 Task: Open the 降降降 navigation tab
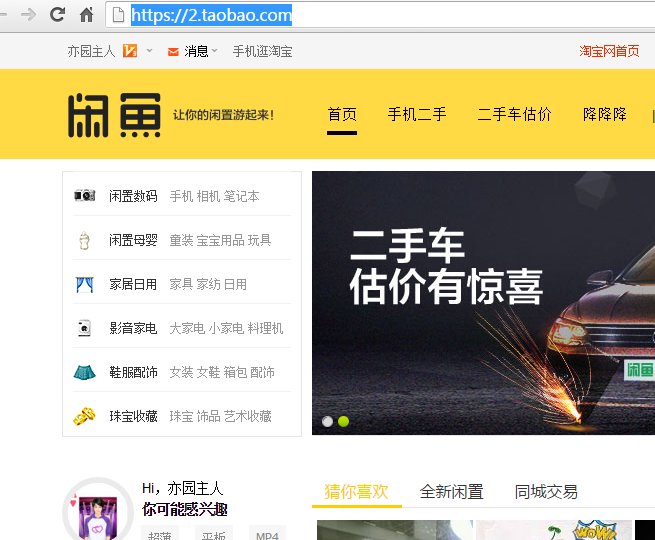tap(605, 114)
